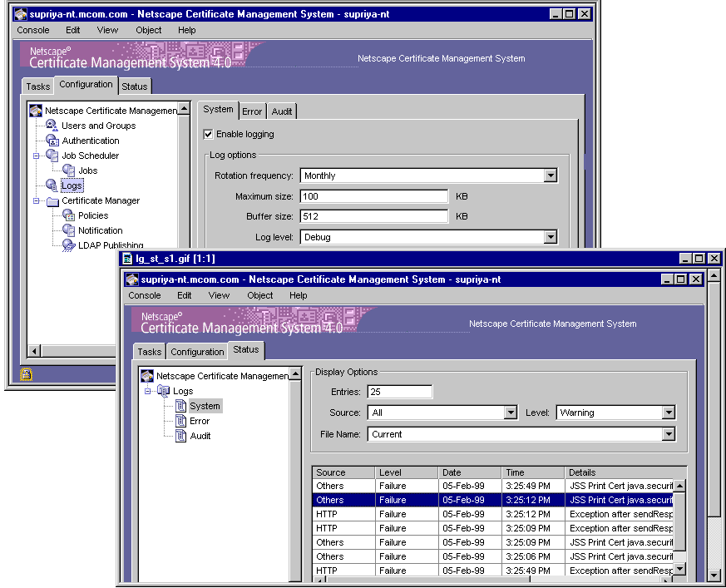Open the File Name Current dropdown
Viewport: 726px width, 588px height.
pos(668,434)
